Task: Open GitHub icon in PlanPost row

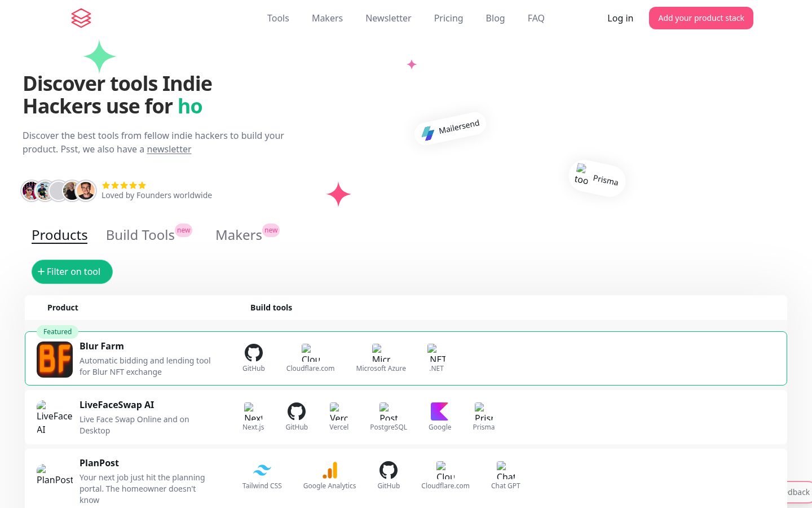Action: [389, 470]
